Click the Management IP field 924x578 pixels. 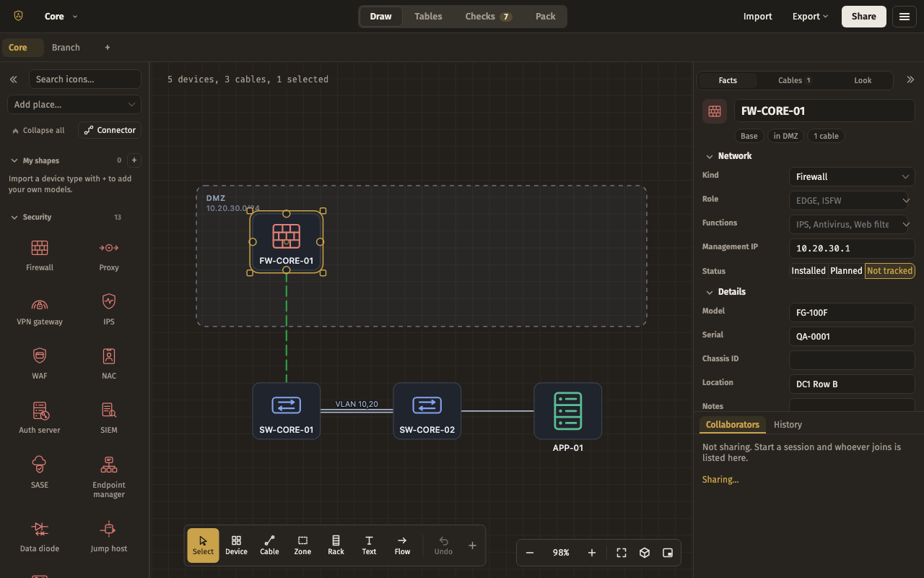[852, 249]
